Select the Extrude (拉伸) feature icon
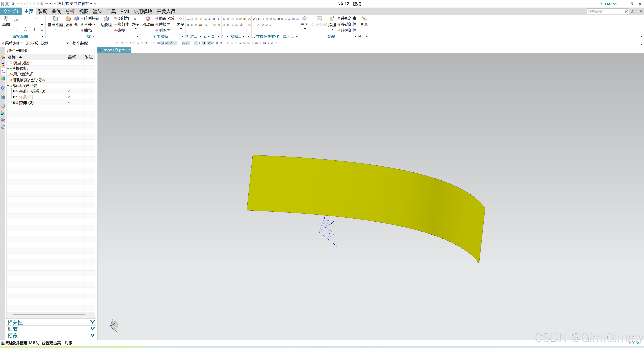Viewport: 644px width, 348px height. 68,19
